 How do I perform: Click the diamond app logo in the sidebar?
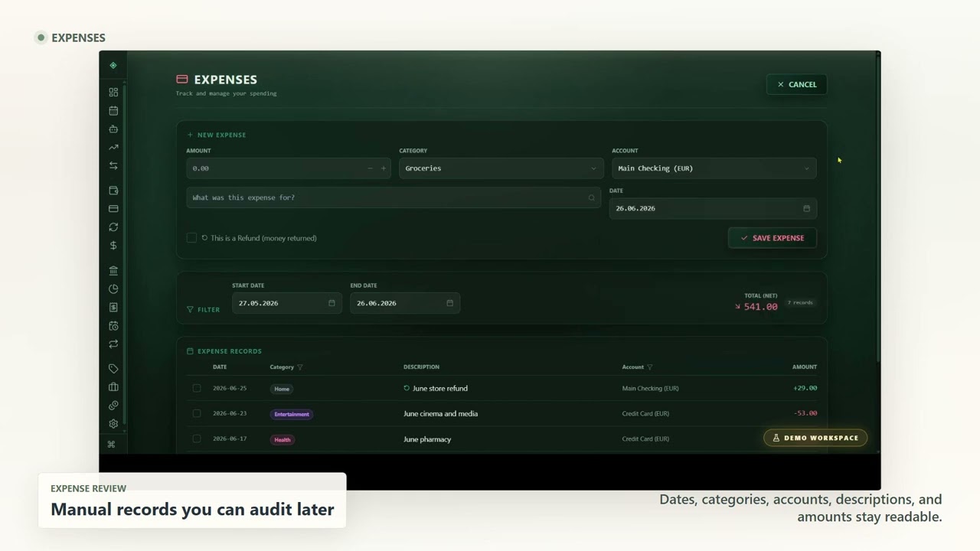[x=113, y=66]
